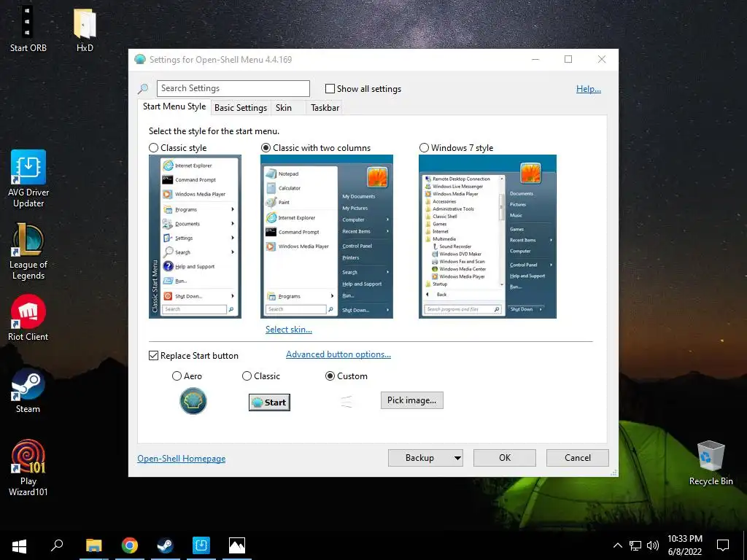Click the Windows 7 style preview thumbnail
Viewport: 747px width, 560px height.
487,237
